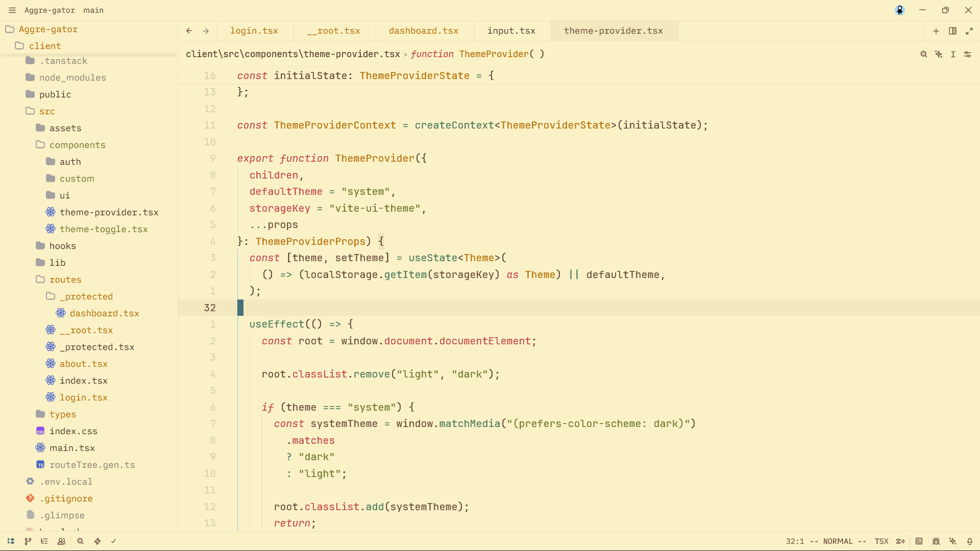Open the debugger bug icon
Viewport: 980px width, 551px height.
tap(936, 541)
